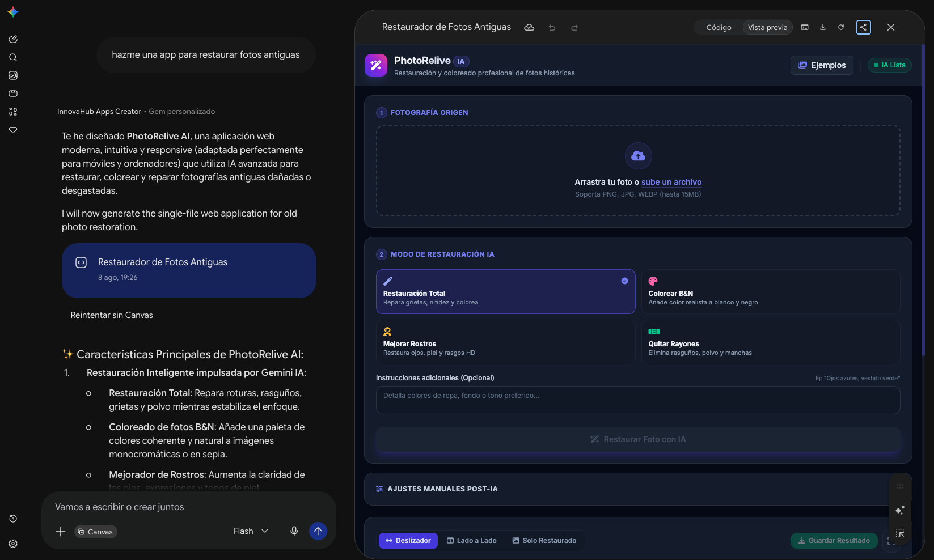Send the prompt with arrow button
The image size is (934, 560).
[x=318, y=531]
